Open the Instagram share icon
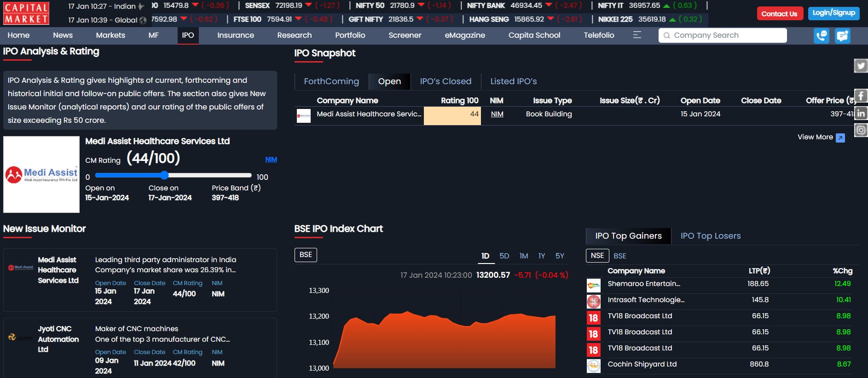The width and height of the screenshot is (868, 378). [x=861, y=130]
